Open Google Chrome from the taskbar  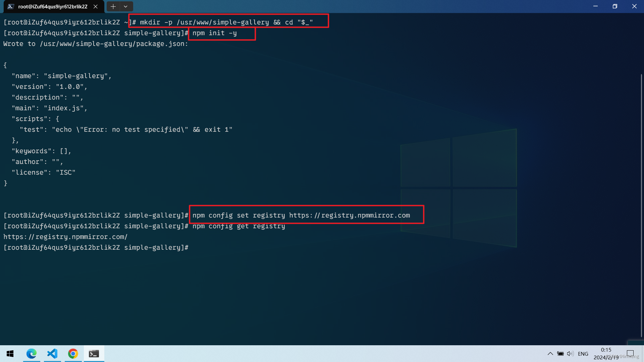point(73,354)
